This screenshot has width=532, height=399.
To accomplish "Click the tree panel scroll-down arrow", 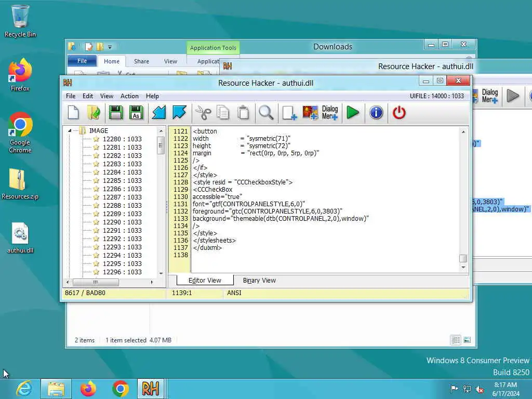I will [161, 273].
